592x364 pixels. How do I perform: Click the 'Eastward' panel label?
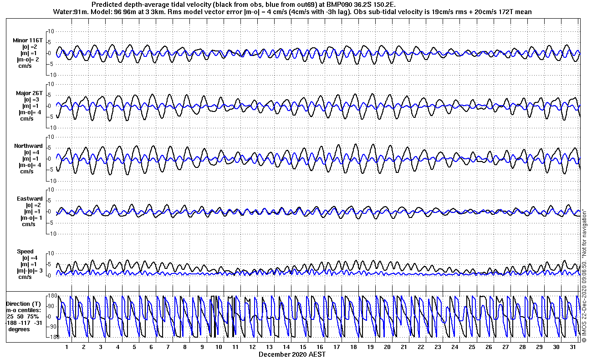click(x=30, y=199)
